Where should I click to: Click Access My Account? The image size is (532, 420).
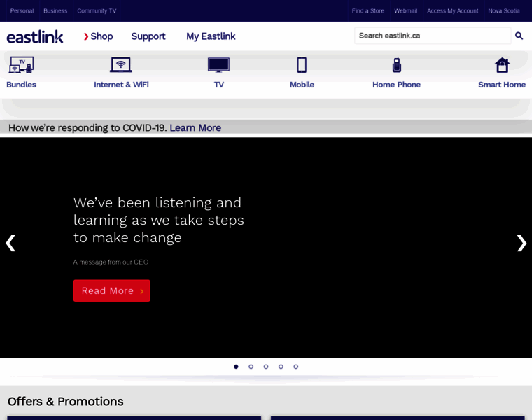(453, 11)
